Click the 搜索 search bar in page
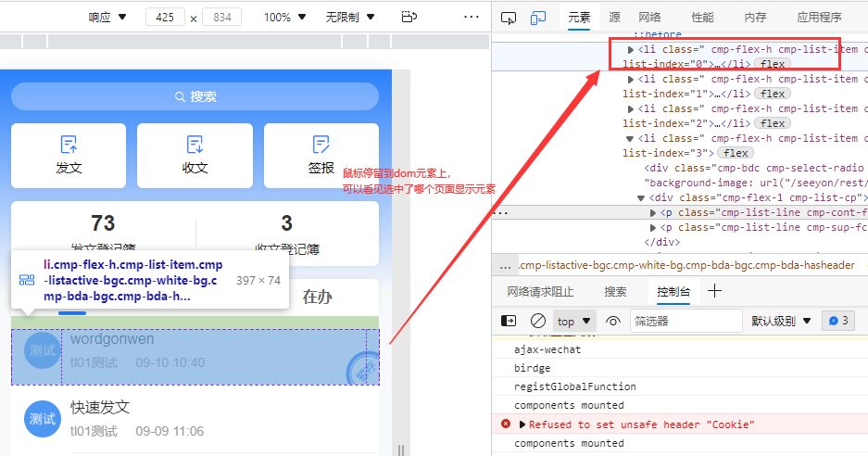This screenshot has height=456, width=868. [x=195, y=96]
